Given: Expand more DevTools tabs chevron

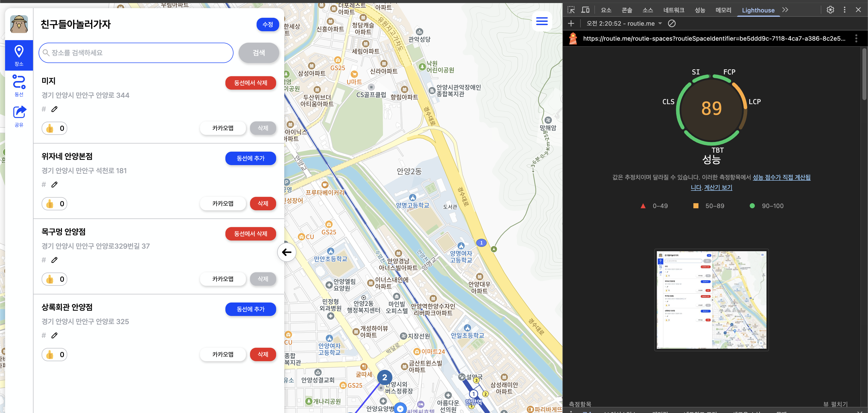Looking at the screenshot, I should pos(785,10).
